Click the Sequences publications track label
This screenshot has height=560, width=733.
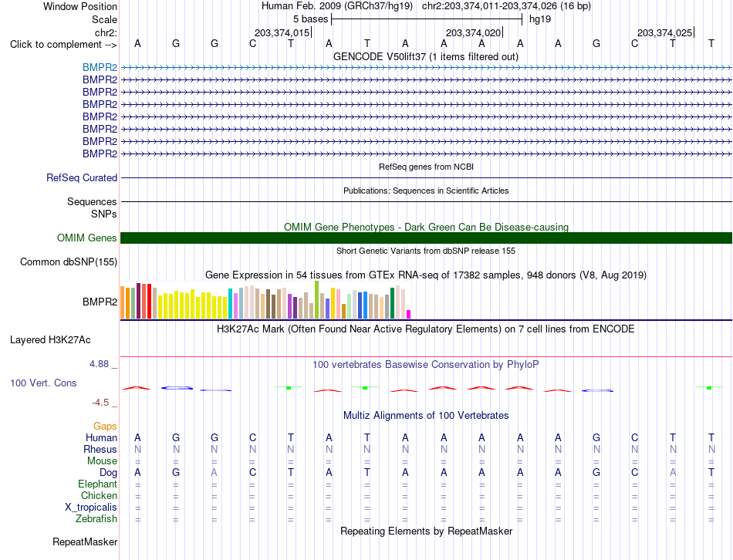[x=92, y=201]
